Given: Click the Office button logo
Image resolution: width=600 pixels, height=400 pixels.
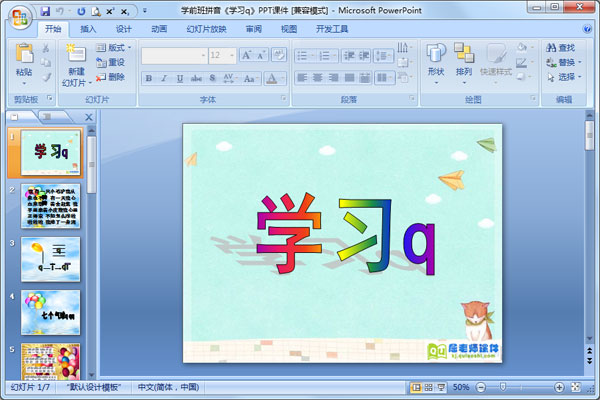Looking at the screenshot, I should pyautogui.click(x=20, y=17).
